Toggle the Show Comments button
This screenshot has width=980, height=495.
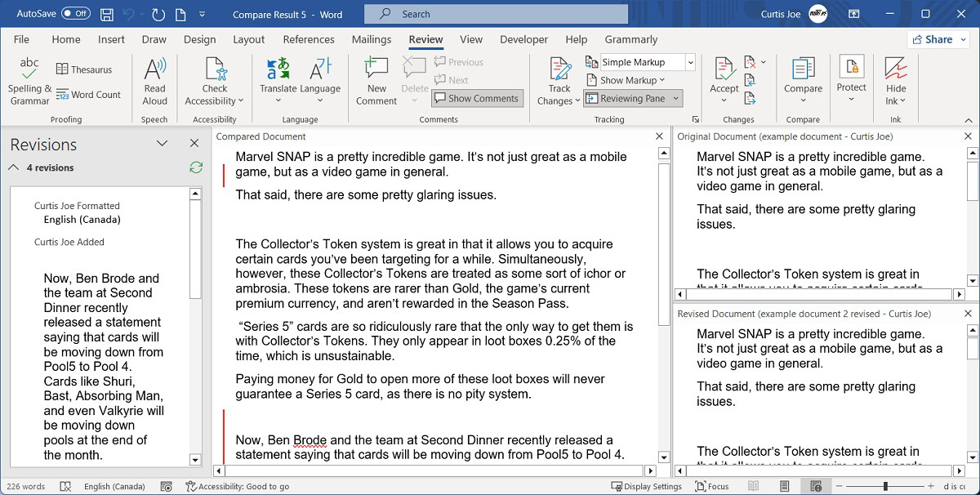point(477,98)
